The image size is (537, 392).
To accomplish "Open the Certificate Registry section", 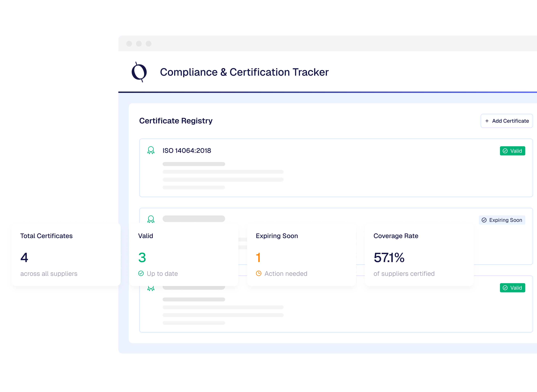I will click(x=176, y=121).
